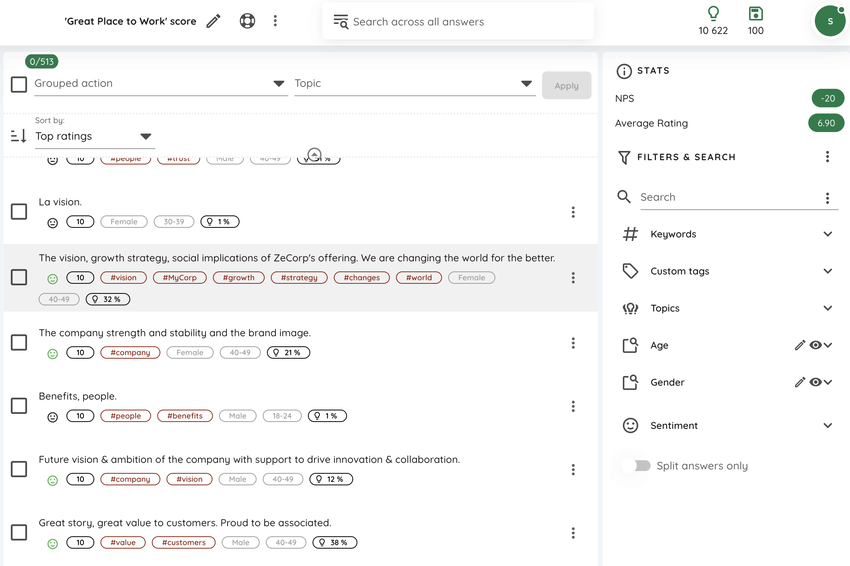This screenshot has width=850, height=566.
Task: Expand the Sentiment filter section
Action: 727,426
